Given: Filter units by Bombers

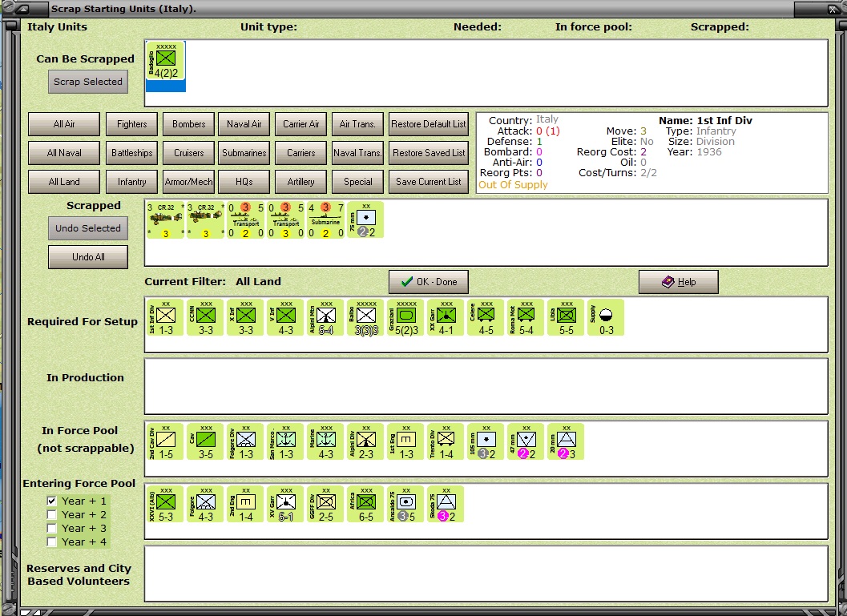Looking at the screenshot, I should click(x=189, y=124).
